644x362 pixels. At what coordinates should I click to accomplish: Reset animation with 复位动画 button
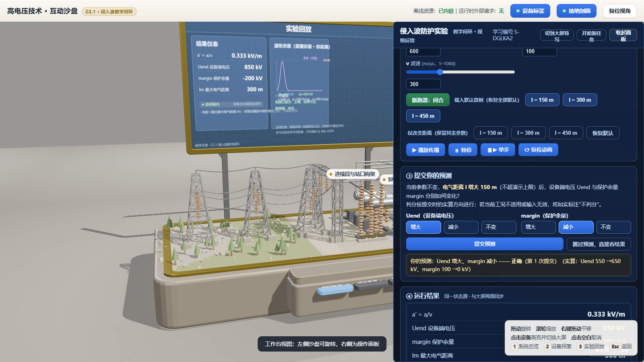(538, 150)
